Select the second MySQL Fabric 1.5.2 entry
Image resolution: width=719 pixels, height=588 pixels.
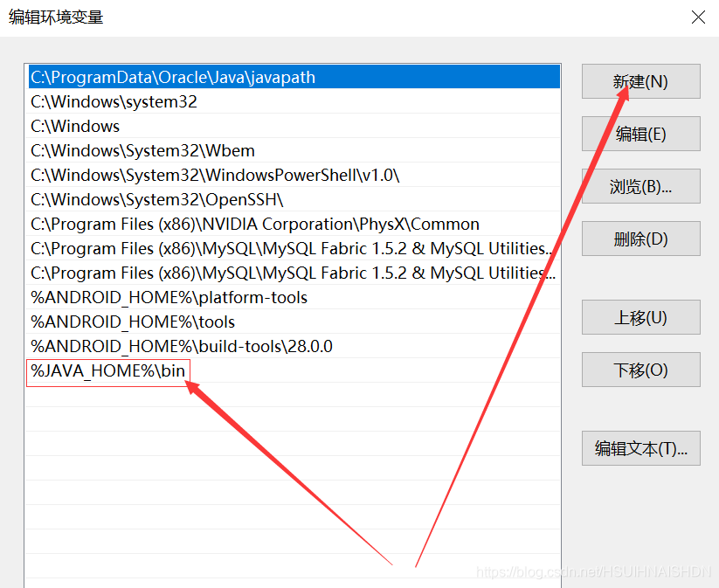click(x=293, y=273)
